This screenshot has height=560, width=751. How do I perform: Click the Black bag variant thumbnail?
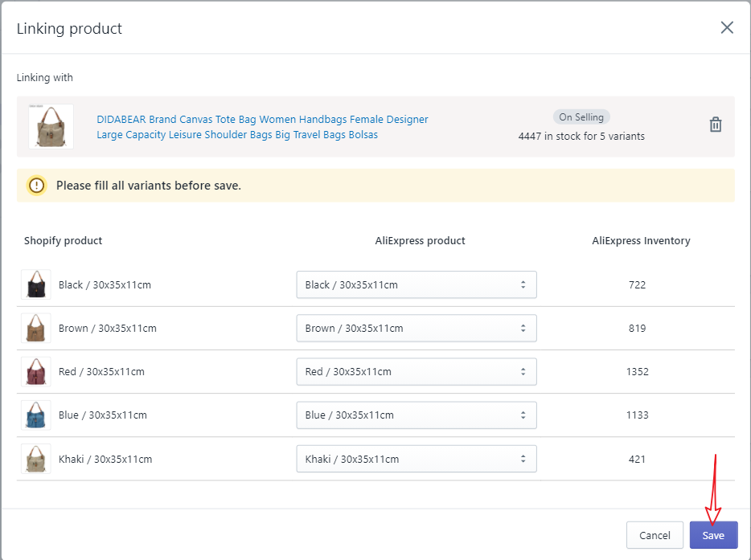(36, 284)
